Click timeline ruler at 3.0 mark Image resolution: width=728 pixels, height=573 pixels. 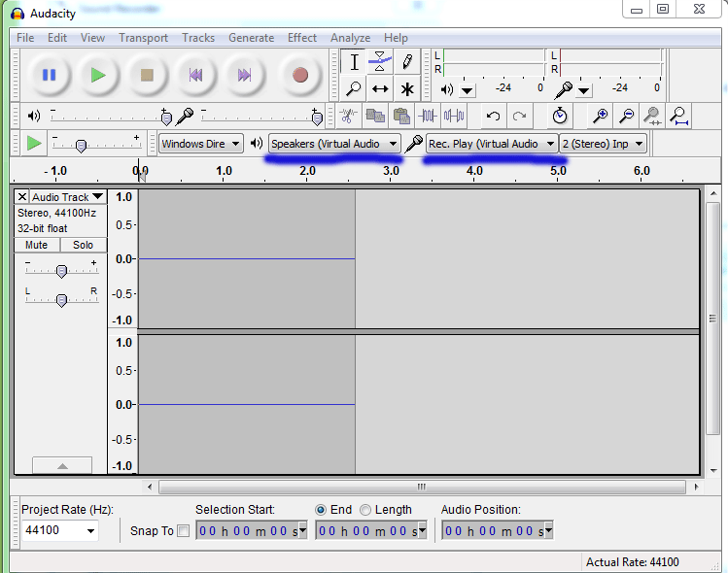[x=391, y=171]
